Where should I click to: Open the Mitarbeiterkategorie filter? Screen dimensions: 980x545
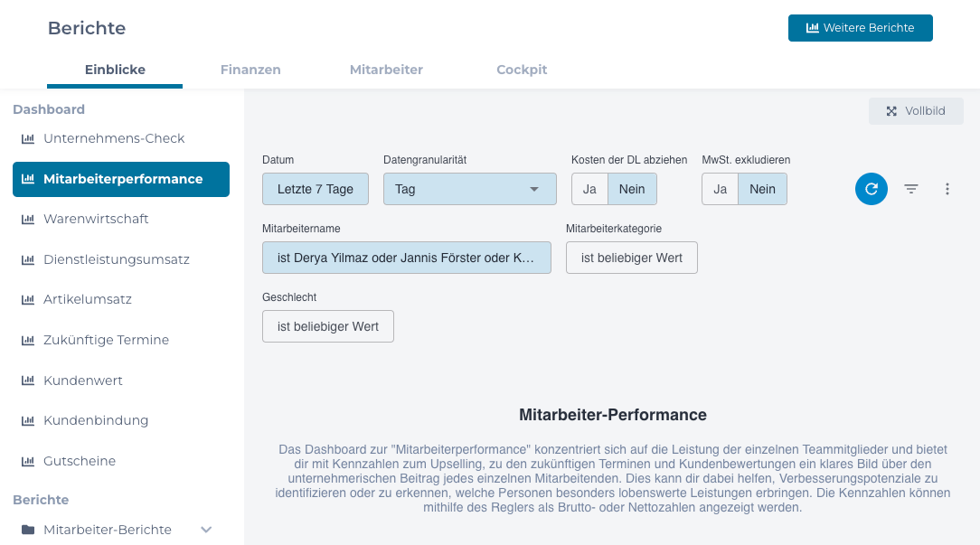631,258
